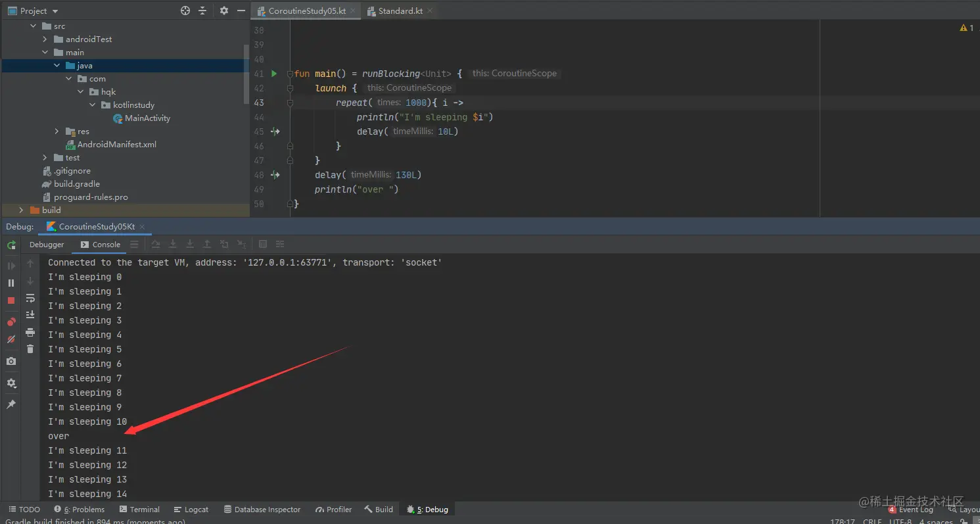Click the up-the-stack-trace arrow

click(x=30, y=263)
